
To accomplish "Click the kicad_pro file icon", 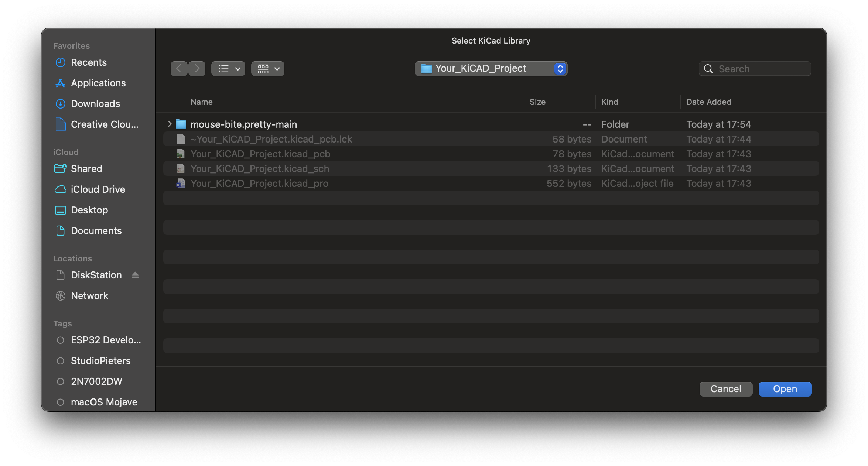I will coord(181,183).
